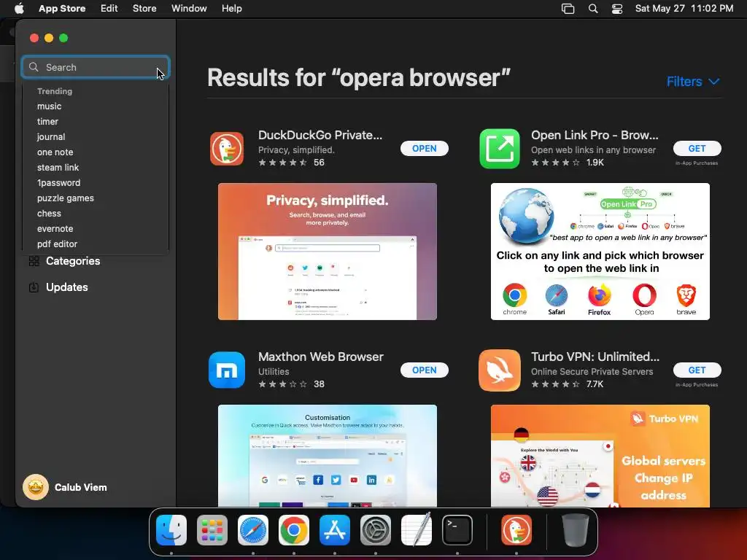Open the App Store menu

tap(62, 9)
